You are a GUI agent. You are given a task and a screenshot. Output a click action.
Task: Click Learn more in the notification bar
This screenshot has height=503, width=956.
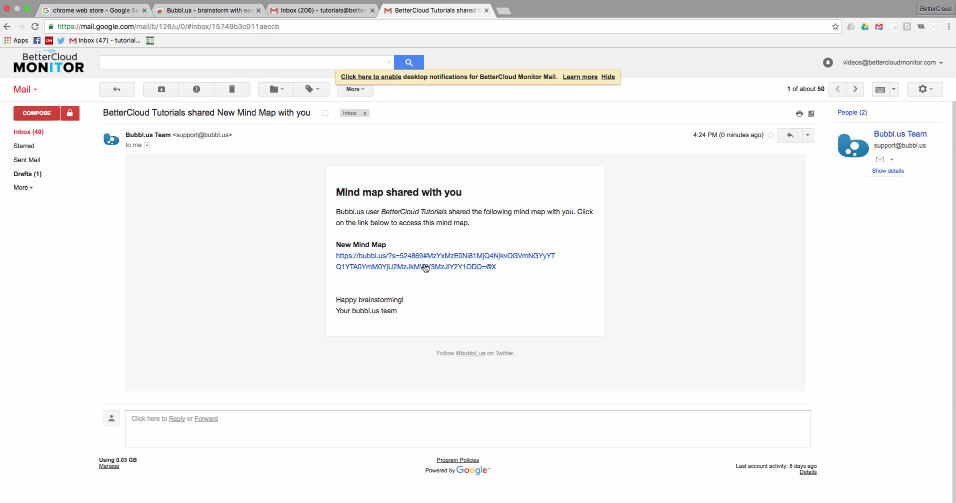580,77
